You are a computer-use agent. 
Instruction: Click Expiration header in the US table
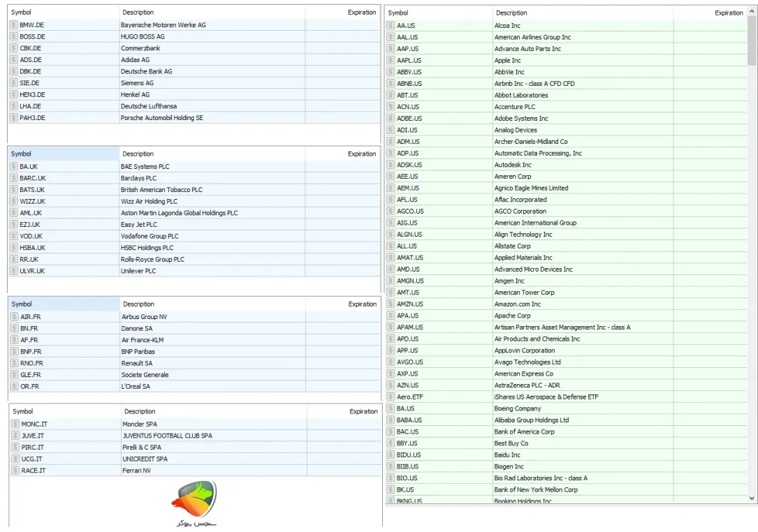click(710, 13)
